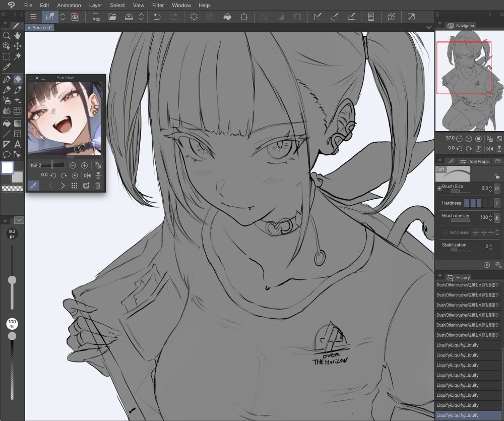This screenshot has width=504, height=421.
Task: Toggle fit-to-screen in the Navigator
Action: pos(499,139)
